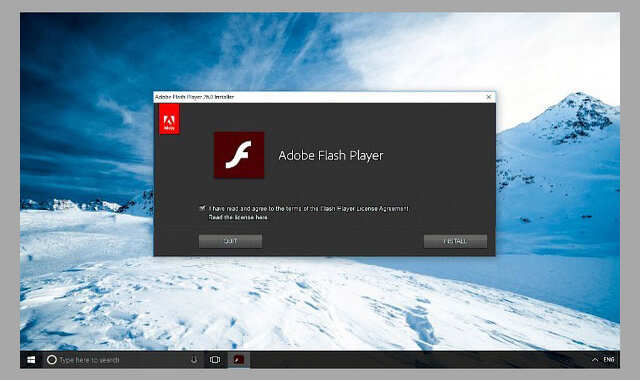Viewport: 640px width, 380px height.
Task: Expand the system tray hidden icons chevron
Action: tap(595, 360)
